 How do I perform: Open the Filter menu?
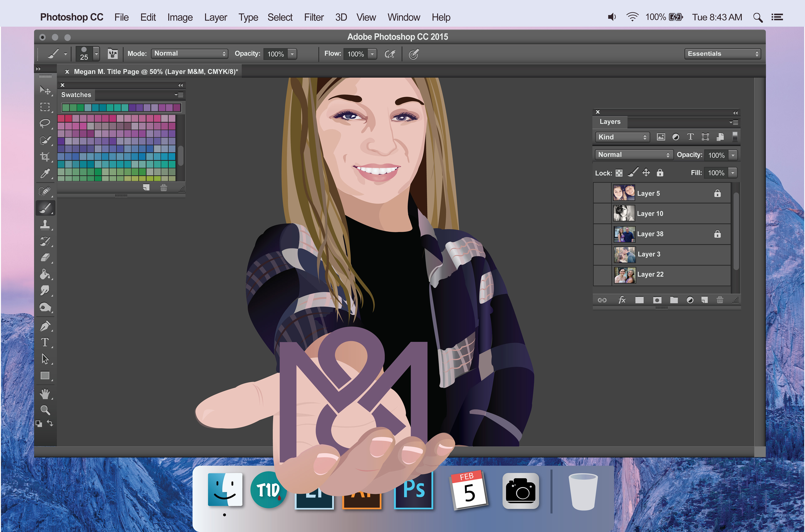coord(313,17)
